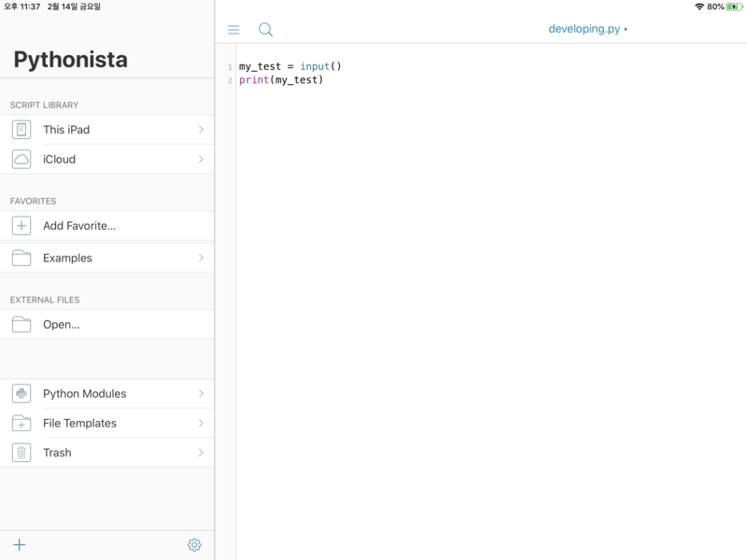This screenshot has height=560, width=747.
Task: Select Add Favorite... entry
Action: (107, 226)
